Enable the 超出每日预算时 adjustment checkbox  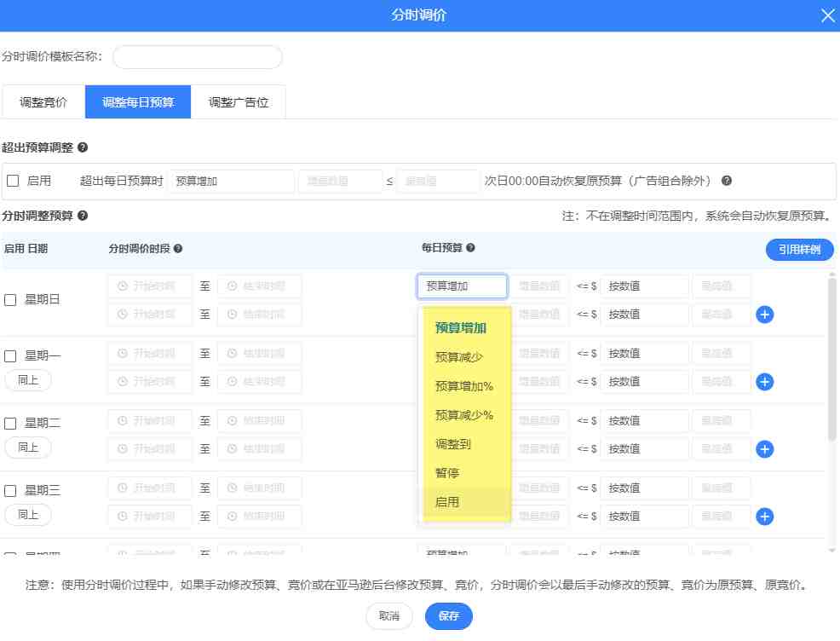coord(13,181)
